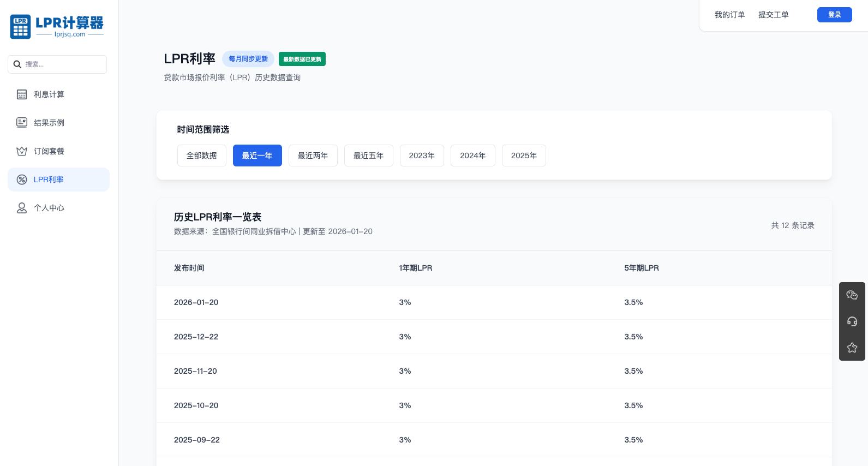Click the subscription plan crown icon

click(x=22, y=151)
